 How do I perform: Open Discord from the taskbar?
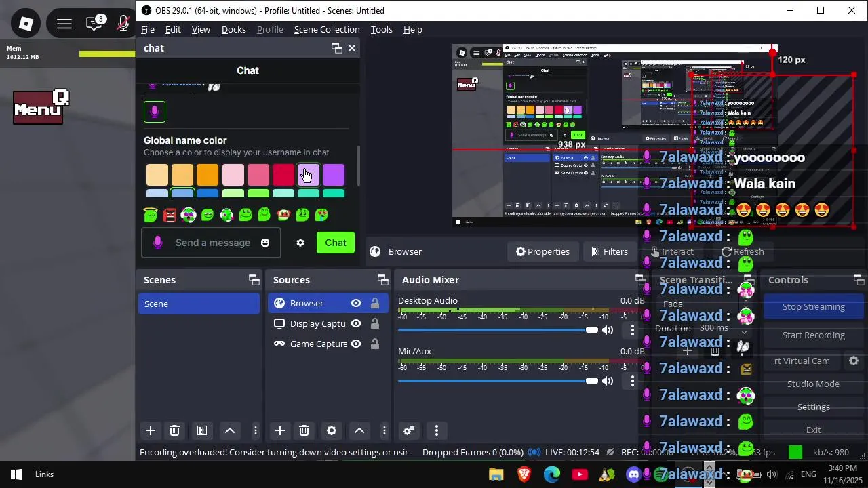pyautogui.click(x=634, y=474)
